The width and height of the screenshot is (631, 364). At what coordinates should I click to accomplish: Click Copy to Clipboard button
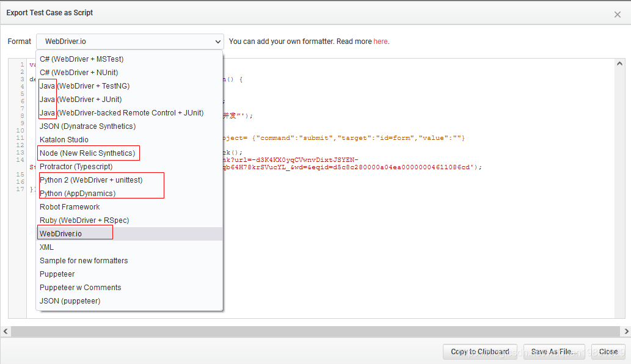(x=480, y=352)
